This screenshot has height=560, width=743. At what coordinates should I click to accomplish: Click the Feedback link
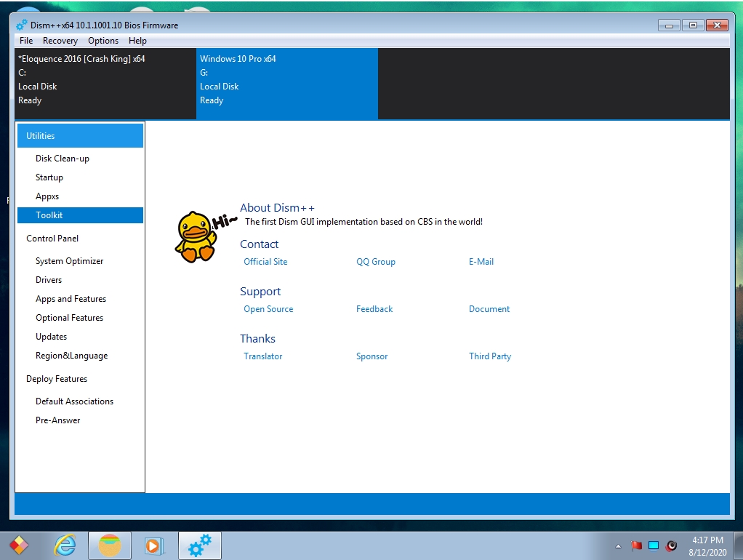click(374, 309)
